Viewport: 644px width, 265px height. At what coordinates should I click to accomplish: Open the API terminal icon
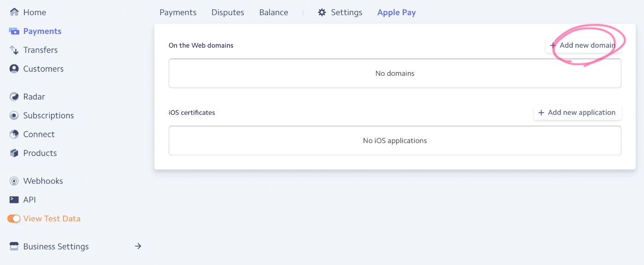(x=14, y=200)
